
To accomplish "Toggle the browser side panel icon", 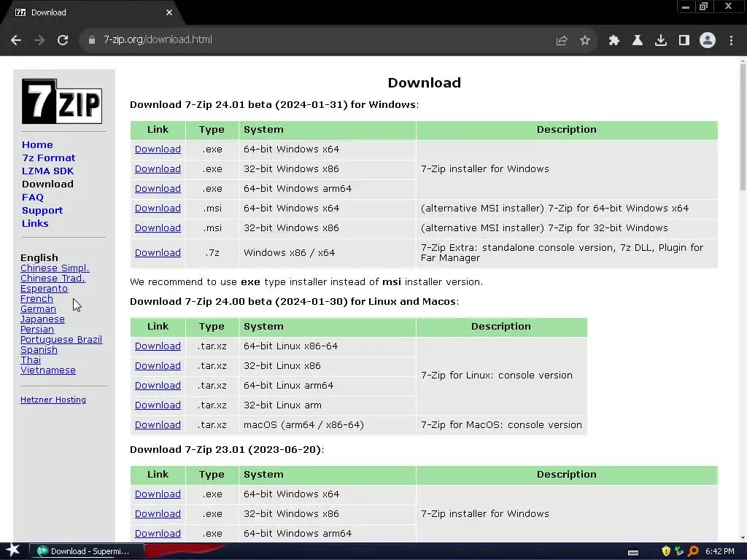I will click(x=684, y=41).
